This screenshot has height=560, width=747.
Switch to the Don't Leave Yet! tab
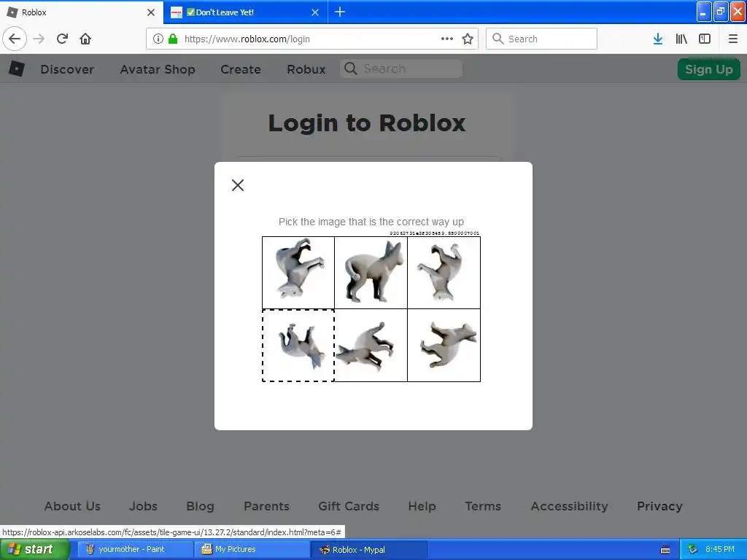tap(245, 12)
